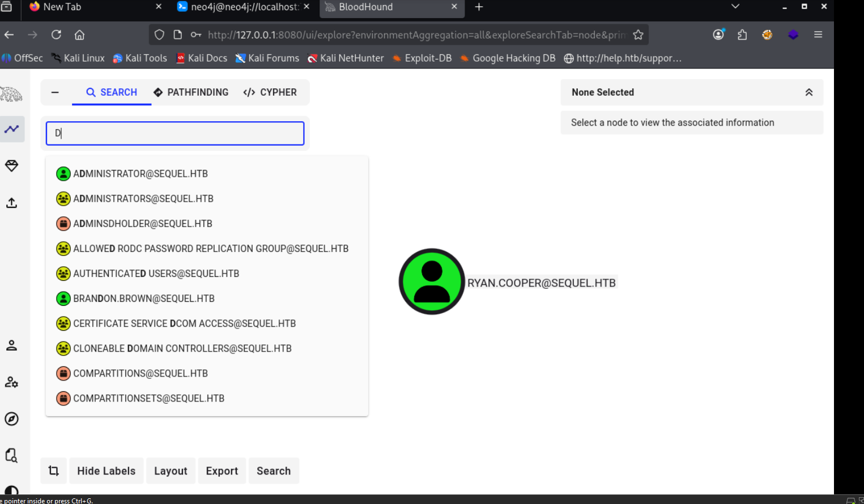Open the Layout options menu
This screenshot has width=864, height=504.
coord(171,471)
